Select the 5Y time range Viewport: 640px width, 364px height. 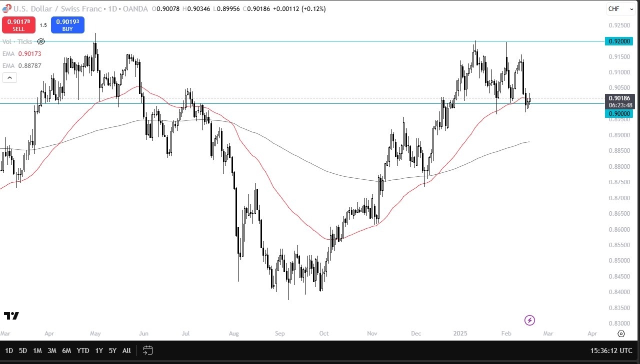[x=113, y=351]
